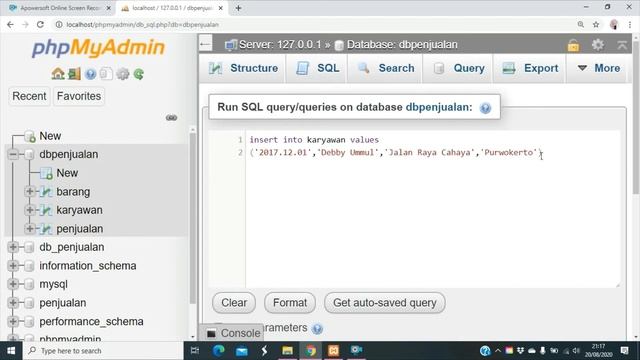The width and height of the screenshot is (640, 360).
Task: Create New database at tree top
Action: click(x=50, y=136)
